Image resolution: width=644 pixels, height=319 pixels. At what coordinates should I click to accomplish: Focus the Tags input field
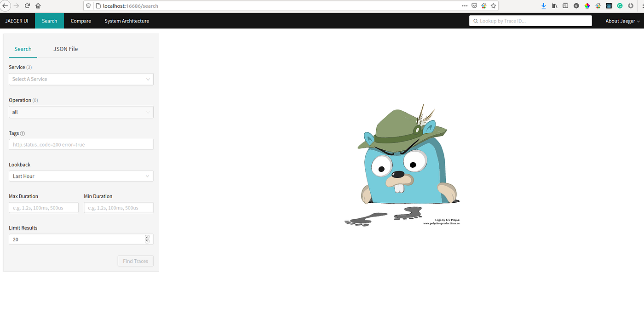click(x=81, y=144)
